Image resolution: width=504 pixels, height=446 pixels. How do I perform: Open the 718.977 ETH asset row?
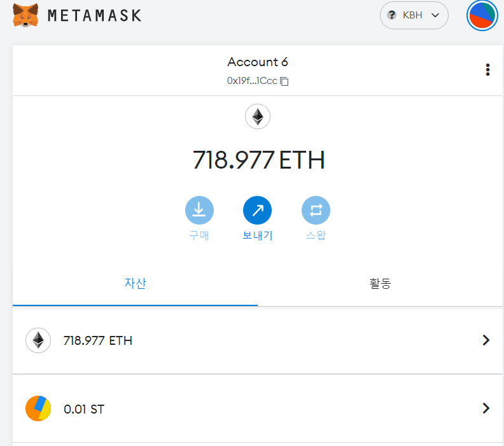click(x=258, y=340)
